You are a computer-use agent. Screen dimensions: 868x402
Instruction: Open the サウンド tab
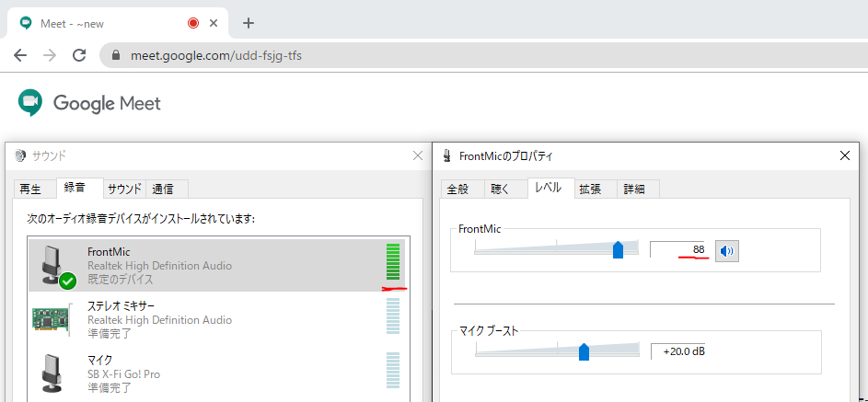(x=124, y=190)
